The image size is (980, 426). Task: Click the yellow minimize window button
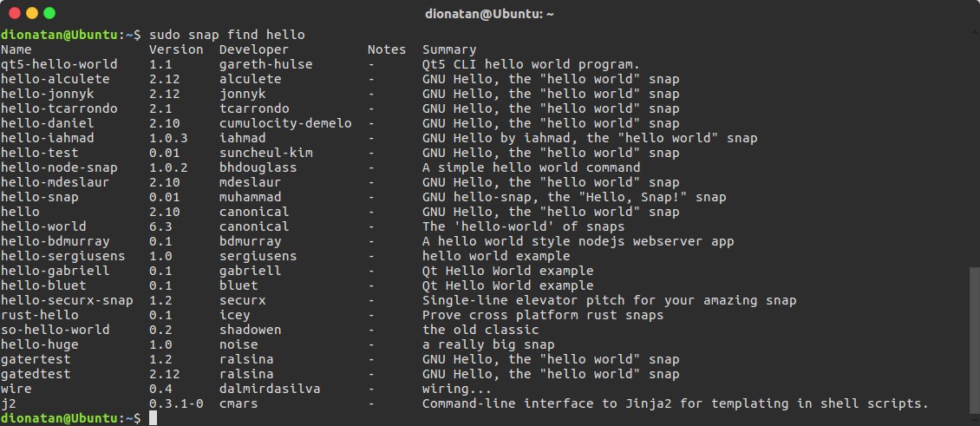pyautogui.click(x=32, y=13)
